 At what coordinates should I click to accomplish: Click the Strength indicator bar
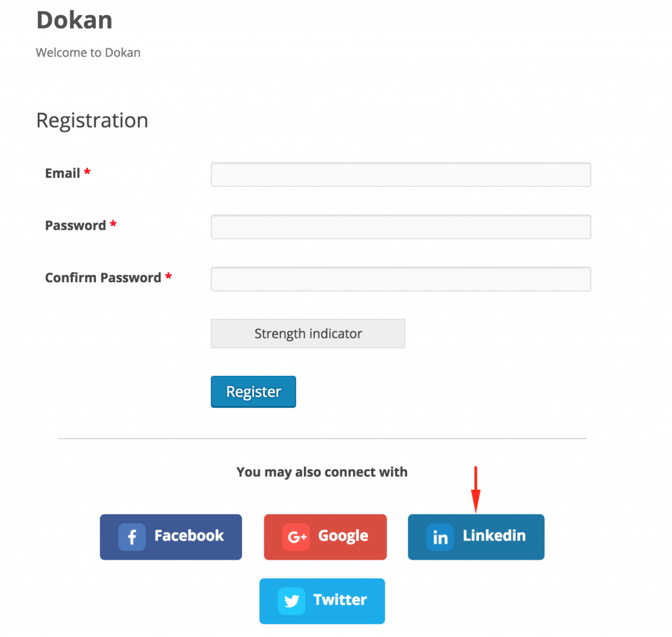(308, 333)
